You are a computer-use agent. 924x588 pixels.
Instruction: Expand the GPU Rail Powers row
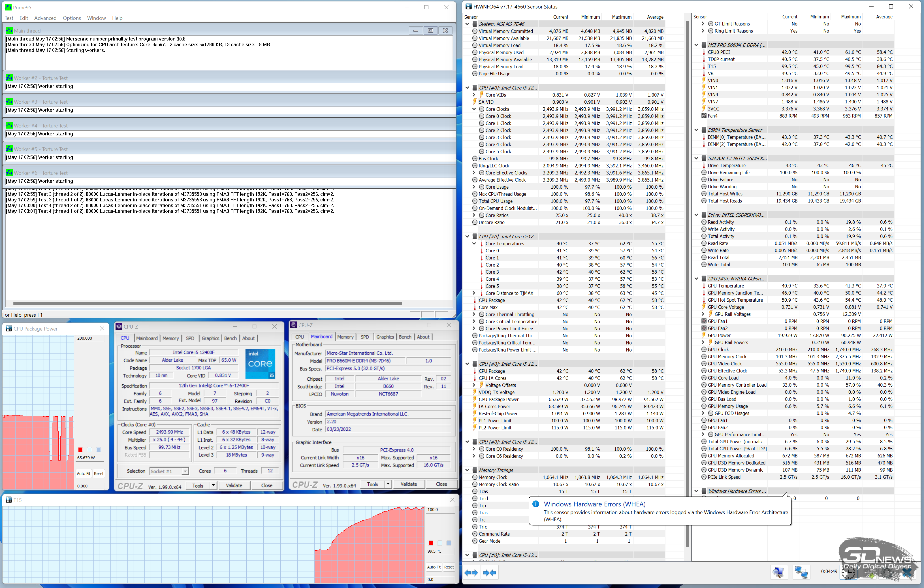pyautogui.click(x=703, y=342)
